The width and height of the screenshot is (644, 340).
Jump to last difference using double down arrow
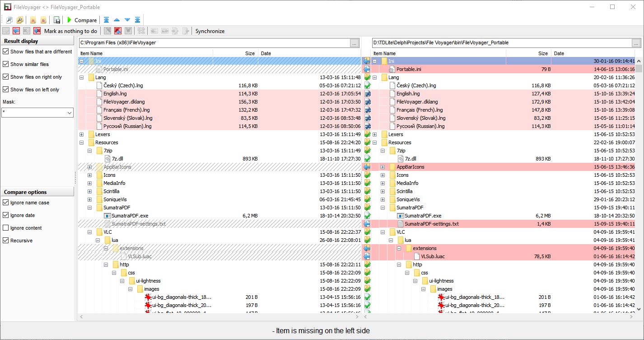pos(138,20)
